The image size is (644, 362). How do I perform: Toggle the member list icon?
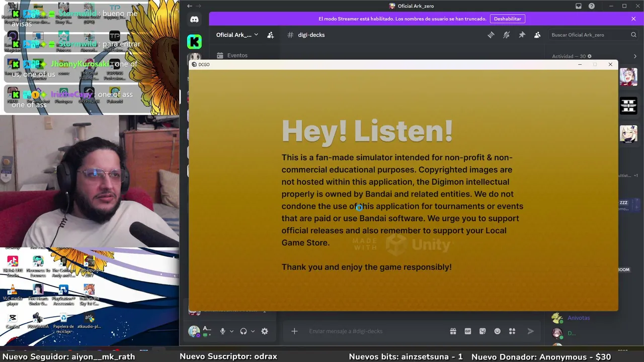[537, 35]
